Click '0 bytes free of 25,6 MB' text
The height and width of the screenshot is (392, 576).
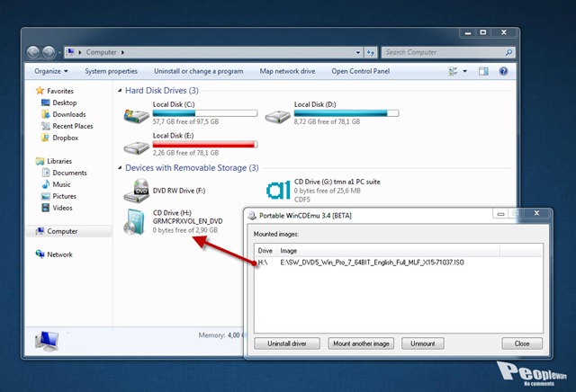tap(328, 191)
